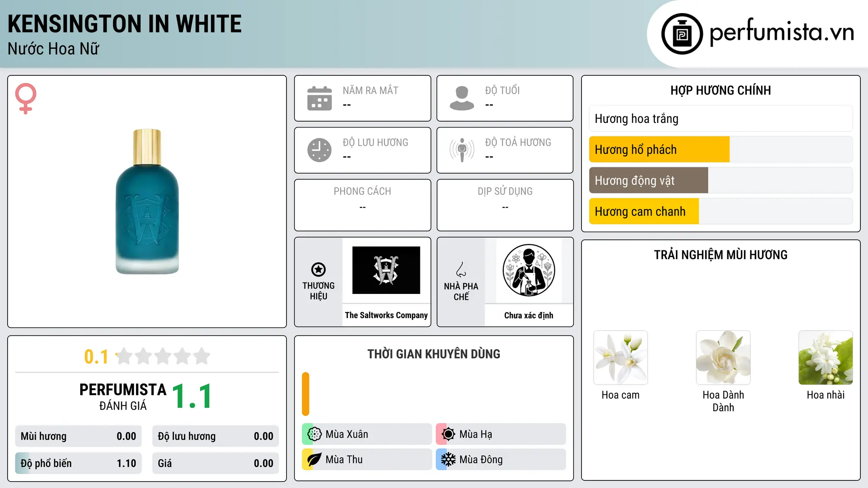Open The Saltworks Company brand logo
The image size is (868, 488).
(x=386, y=270)
